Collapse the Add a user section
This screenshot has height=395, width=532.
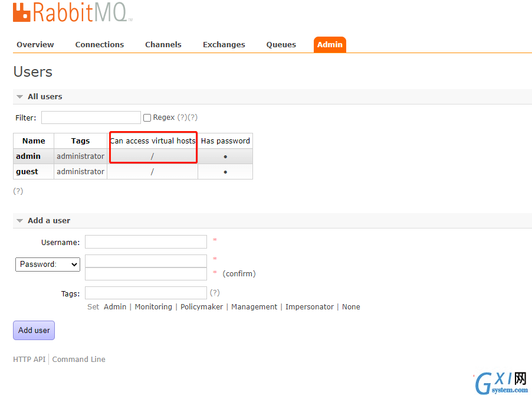pyautogui.click(x=49, y=221)
